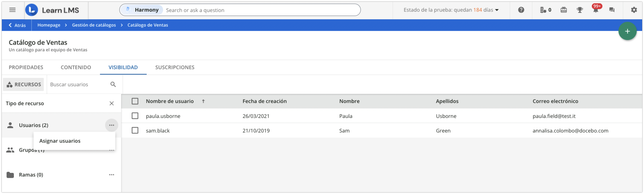
Task: Select Asignar usuarios from the context menu
Action: 60,141
